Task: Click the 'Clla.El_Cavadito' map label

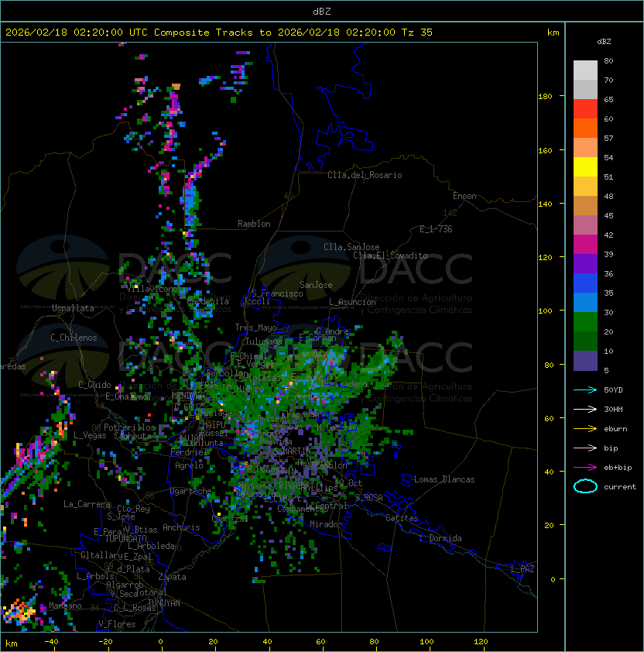Action: click(x=390, y=256)
